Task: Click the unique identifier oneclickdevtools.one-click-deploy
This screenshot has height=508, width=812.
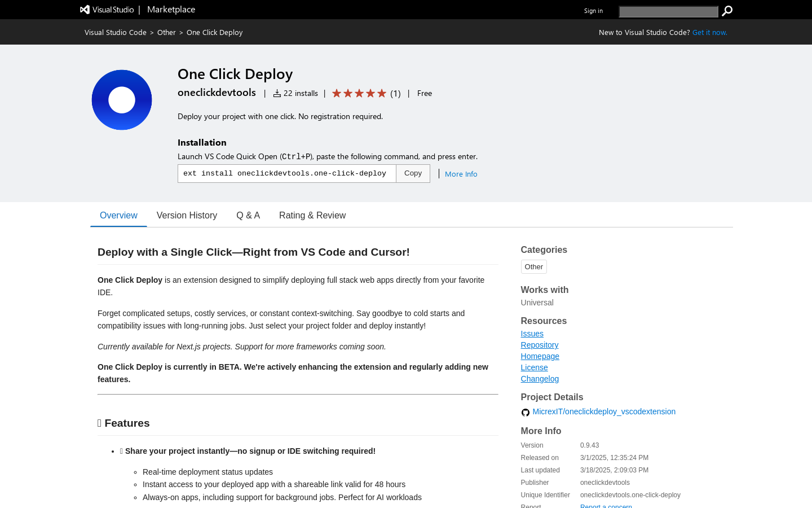Action: [630, 495]
